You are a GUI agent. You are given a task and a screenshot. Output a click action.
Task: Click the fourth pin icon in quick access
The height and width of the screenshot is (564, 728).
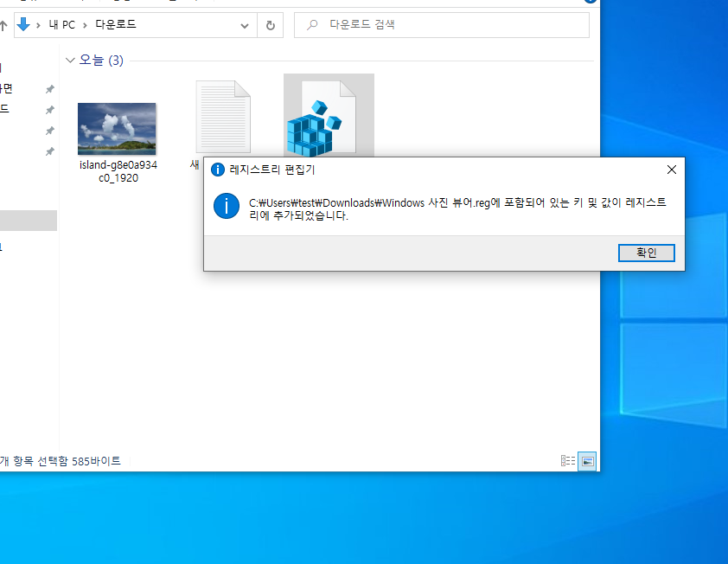point(49,151)
